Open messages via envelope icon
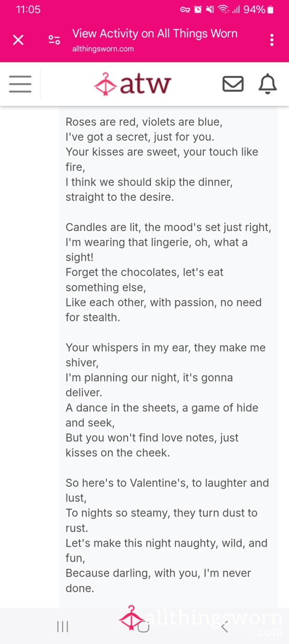 (x=233, y=84)
